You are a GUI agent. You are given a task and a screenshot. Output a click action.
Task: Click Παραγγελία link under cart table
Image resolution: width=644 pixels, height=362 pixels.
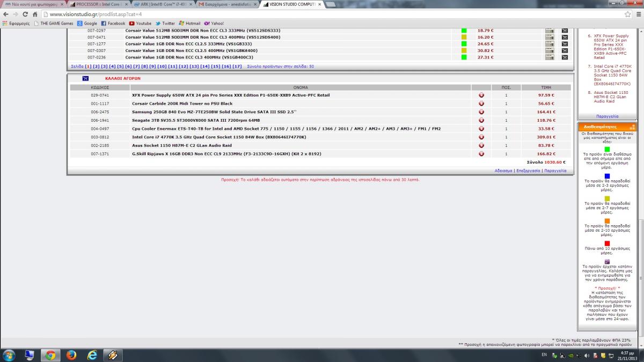(555, 171)
